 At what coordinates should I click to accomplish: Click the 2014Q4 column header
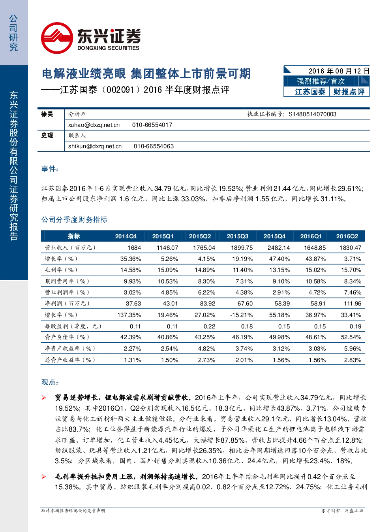pyautogui.click(x=126, y=236)
